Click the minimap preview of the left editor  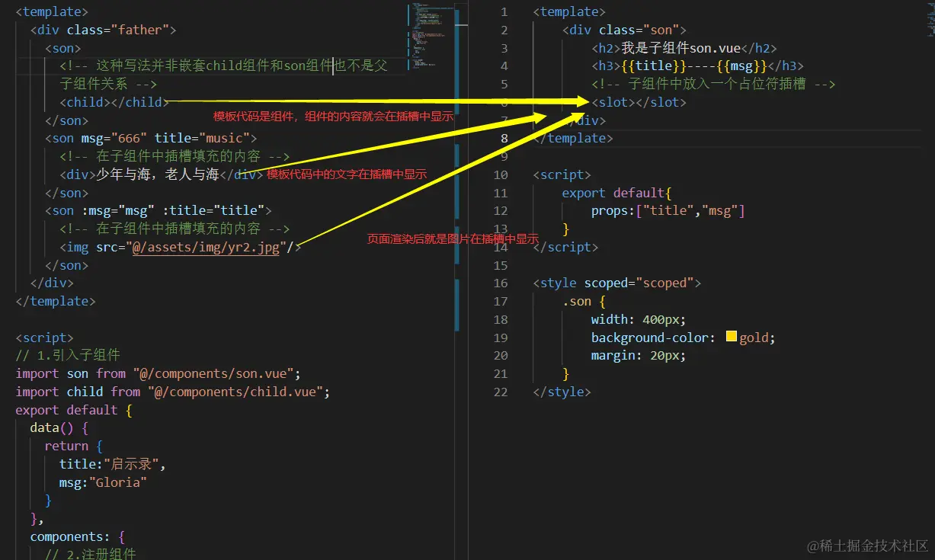click(431, 38)
